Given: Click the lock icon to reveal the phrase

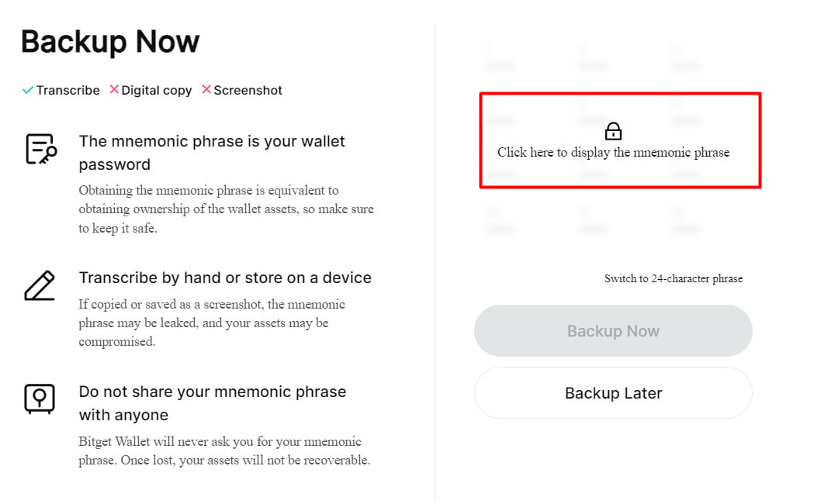Looking at the screenshot, I should point(613,131).
